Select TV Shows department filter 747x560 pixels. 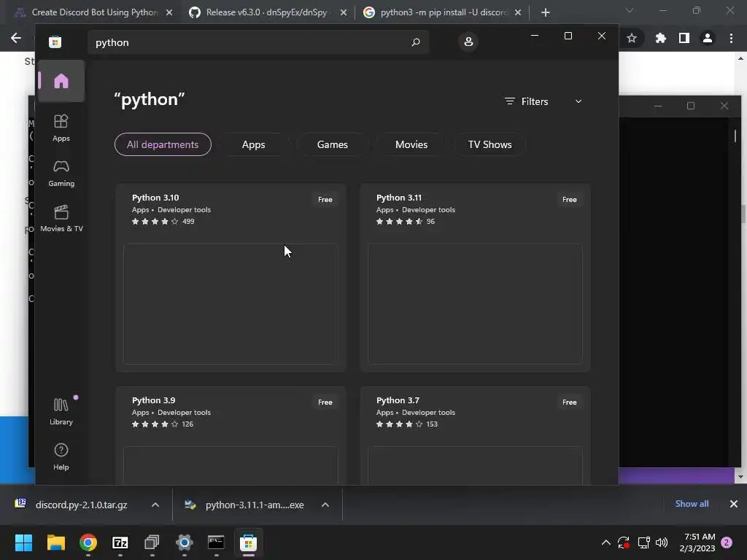(489, 144)
